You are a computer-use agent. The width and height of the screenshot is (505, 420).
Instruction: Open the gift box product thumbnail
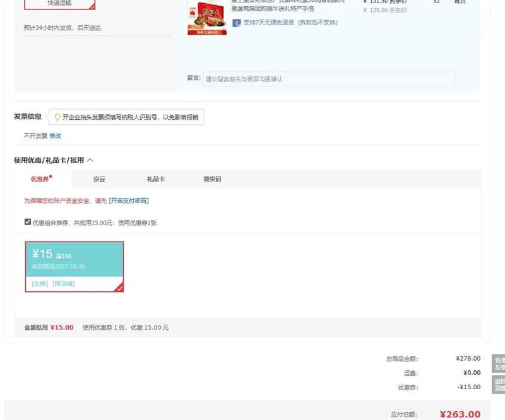(207, 18)
